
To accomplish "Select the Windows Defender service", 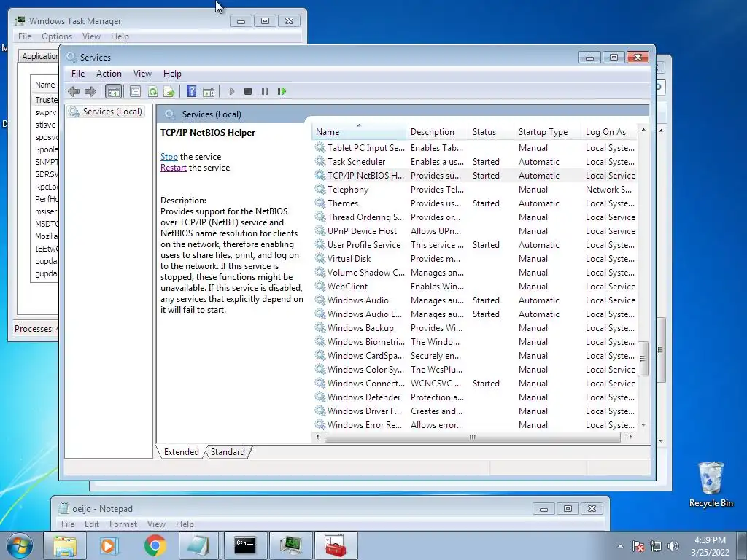I will tap(474, 397).
